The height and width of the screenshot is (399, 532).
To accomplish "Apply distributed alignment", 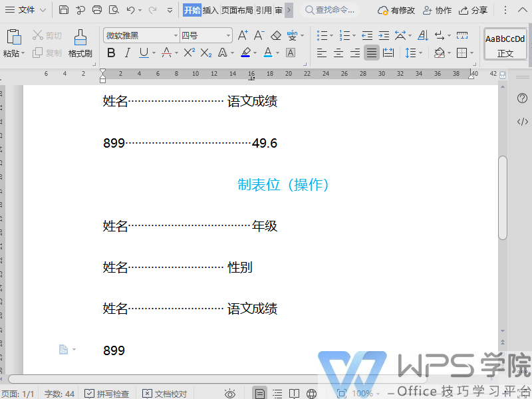I will tap(388, 53).
